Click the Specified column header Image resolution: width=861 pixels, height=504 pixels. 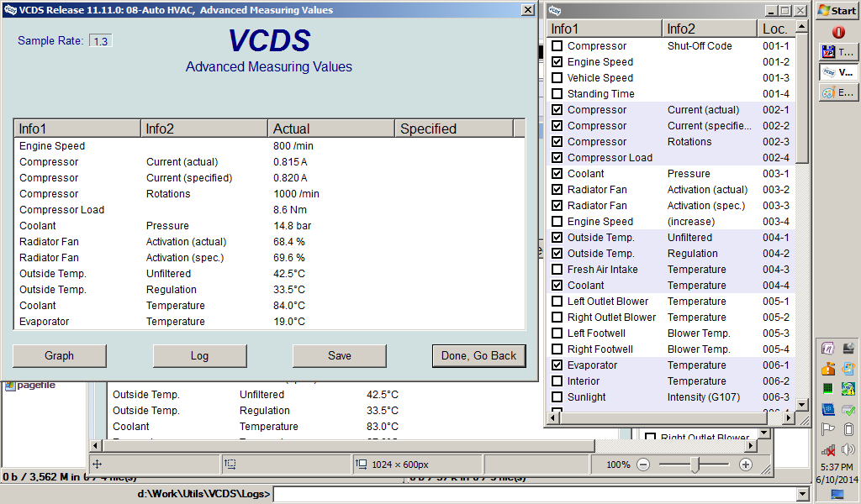[x=453, y=129]
